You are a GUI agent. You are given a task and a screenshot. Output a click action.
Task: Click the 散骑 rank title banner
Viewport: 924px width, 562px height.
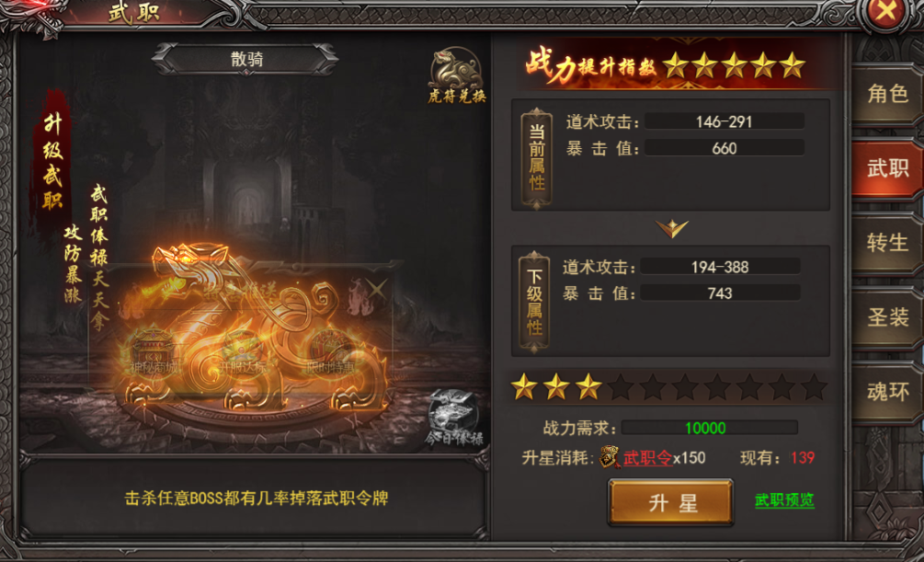pyautogui.click(x=245, y=59)
